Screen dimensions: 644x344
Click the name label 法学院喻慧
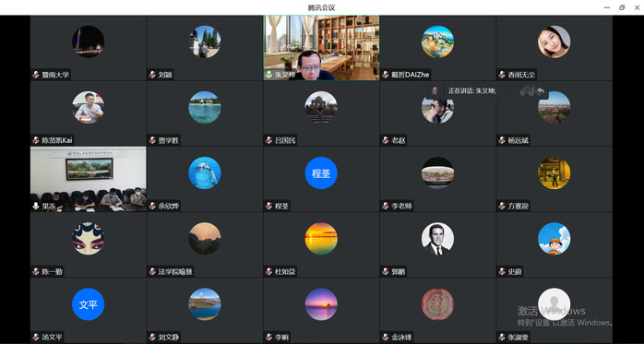pyautogui.click(x=175, y=272)
